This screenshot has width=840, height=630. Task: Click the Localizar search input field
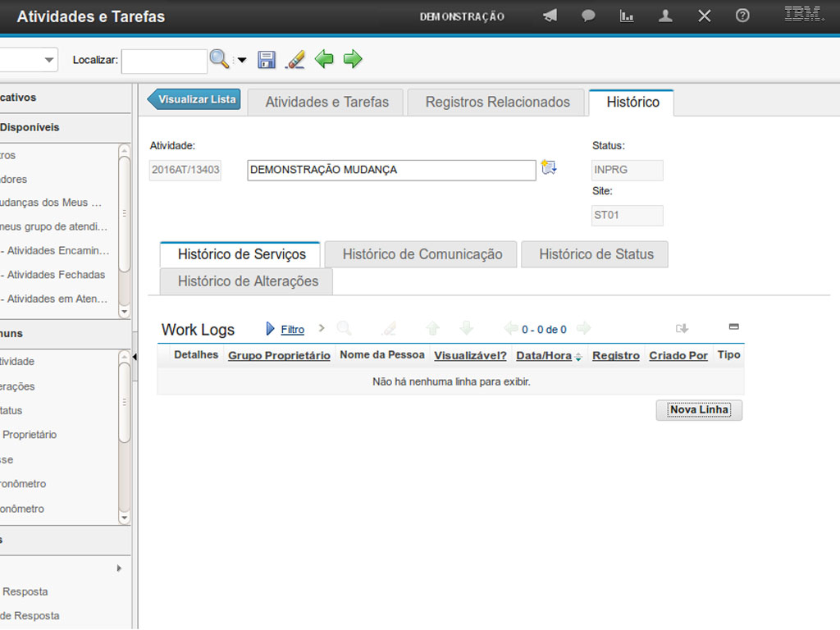click(x=164, y=60)
